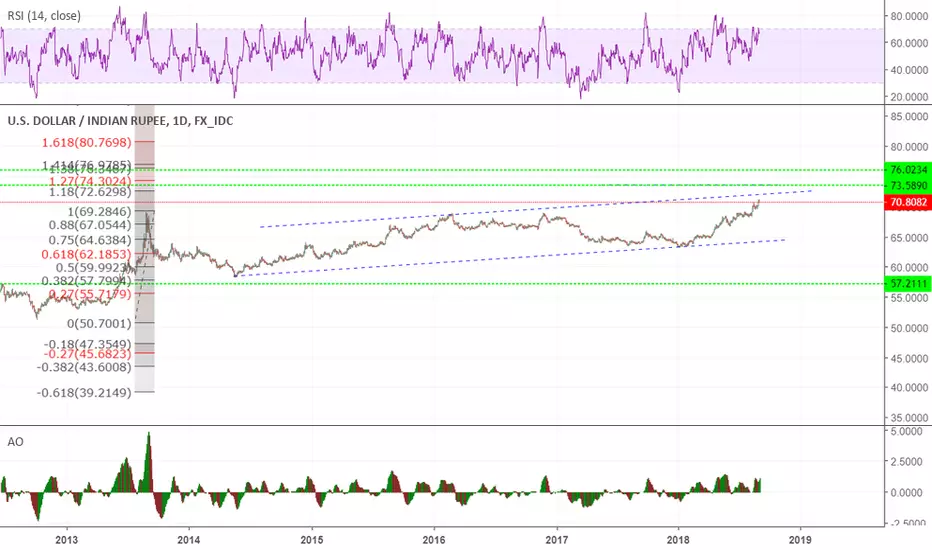Click the red 70.8082 current price label
The height and width of the screenshot is (550, 932).
click(x=908, y=202)
